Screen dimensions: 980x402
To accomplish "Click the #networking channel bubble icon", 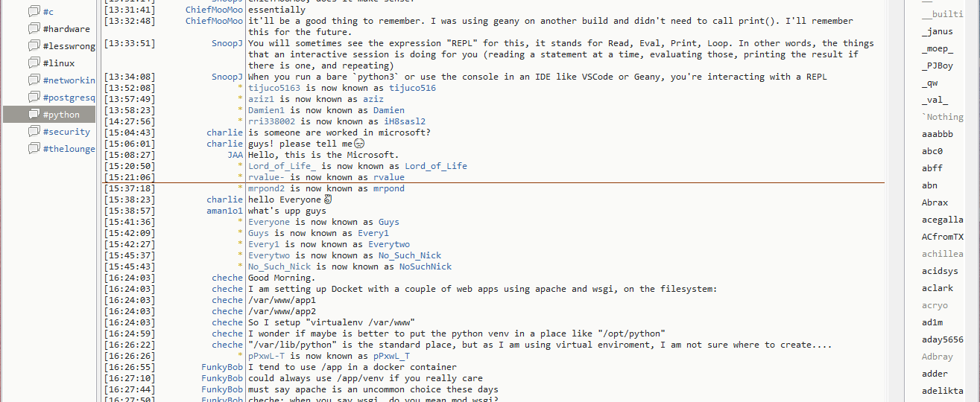I will coord(34,80).
